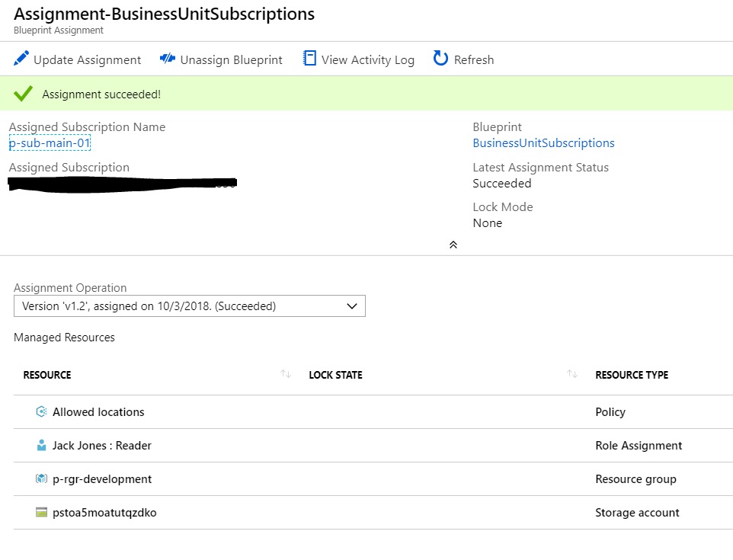Click the View Activity Log notebook icon
This screenshot has height=560, width=733.
[309, 59]
